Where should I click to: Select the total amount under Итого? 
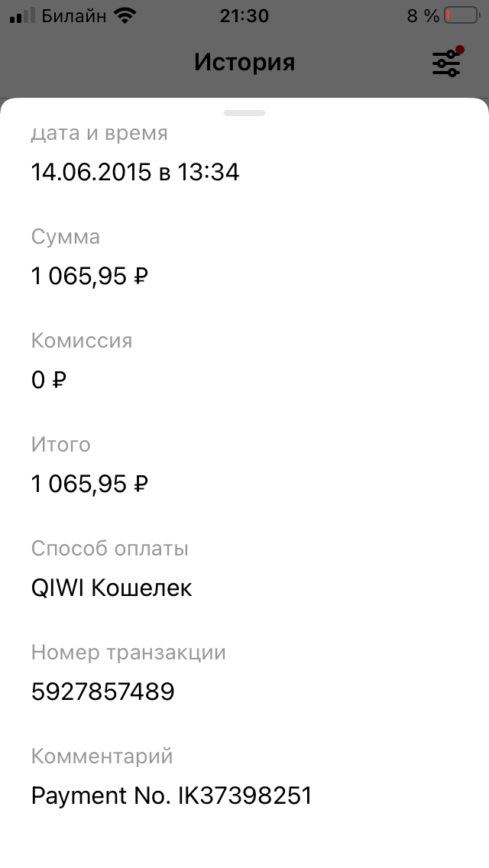89,484
